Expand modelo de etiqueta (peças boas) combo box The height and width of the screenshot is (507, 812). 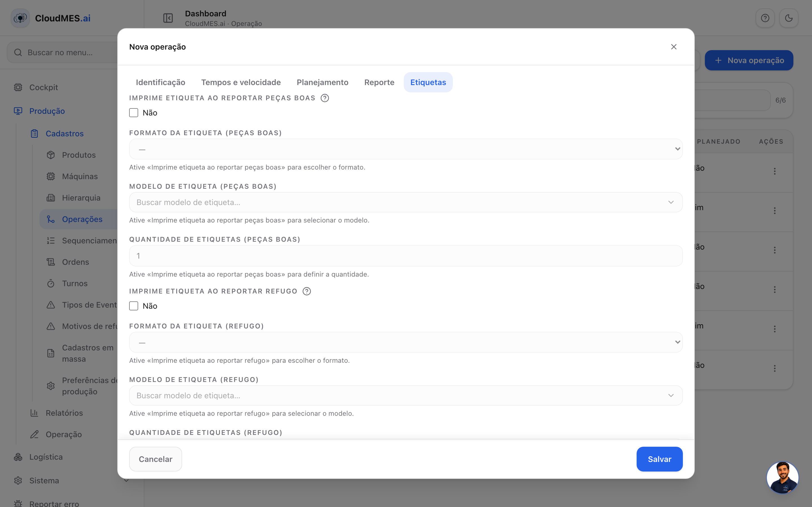tap(406, 202)
